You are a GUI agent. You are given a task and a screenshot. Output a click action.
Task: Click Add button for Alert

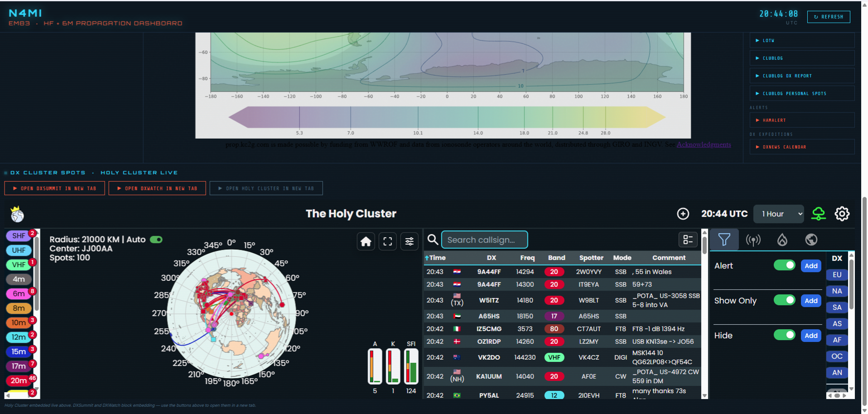click(x=811, y=265)
